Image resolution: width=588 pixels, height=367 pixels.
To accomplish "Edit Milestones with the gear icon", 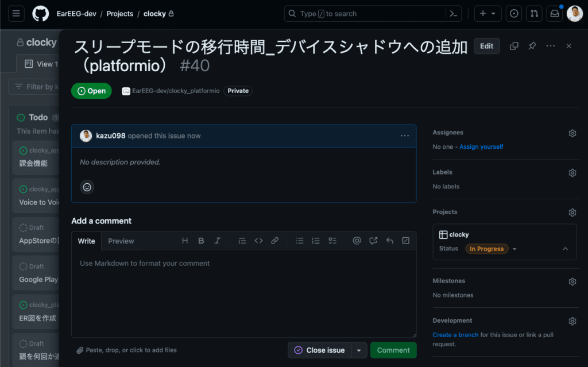I will tap(572, 282).
